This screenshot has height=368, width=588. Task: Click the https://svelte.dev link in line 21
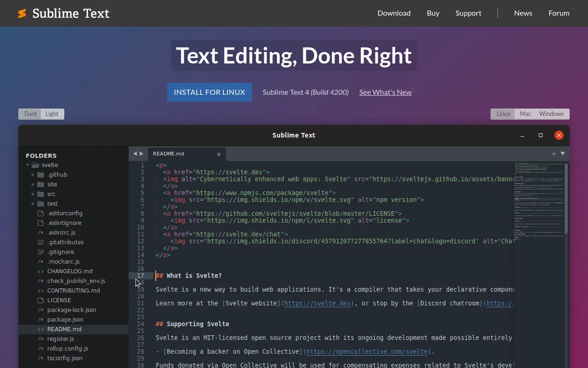point(317,303)
